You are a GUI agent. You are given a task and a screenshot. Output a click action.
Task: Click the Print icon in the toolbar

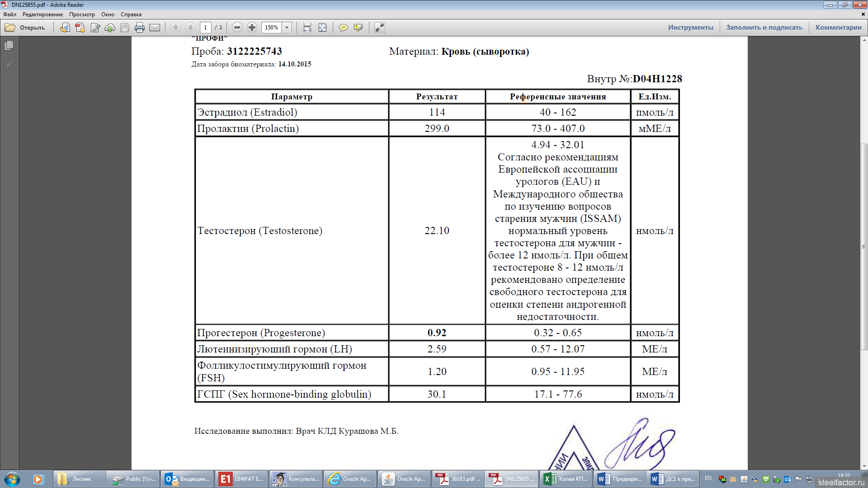coord(140,28)
